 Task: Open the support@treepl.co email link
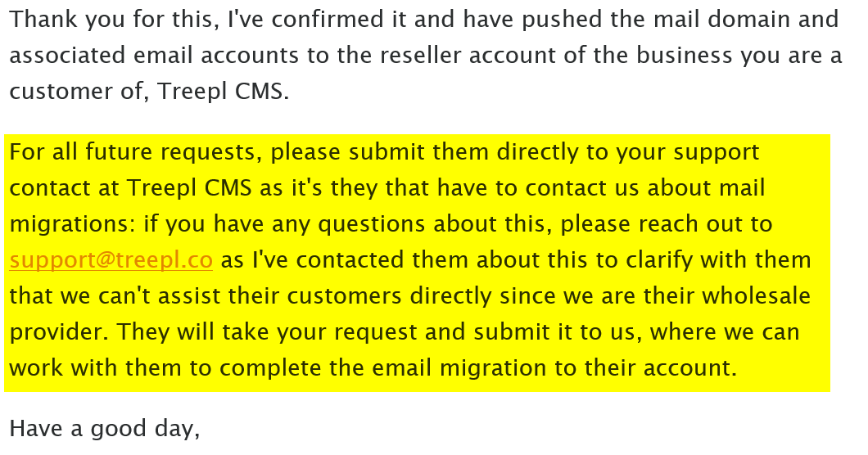click(111, 260)
